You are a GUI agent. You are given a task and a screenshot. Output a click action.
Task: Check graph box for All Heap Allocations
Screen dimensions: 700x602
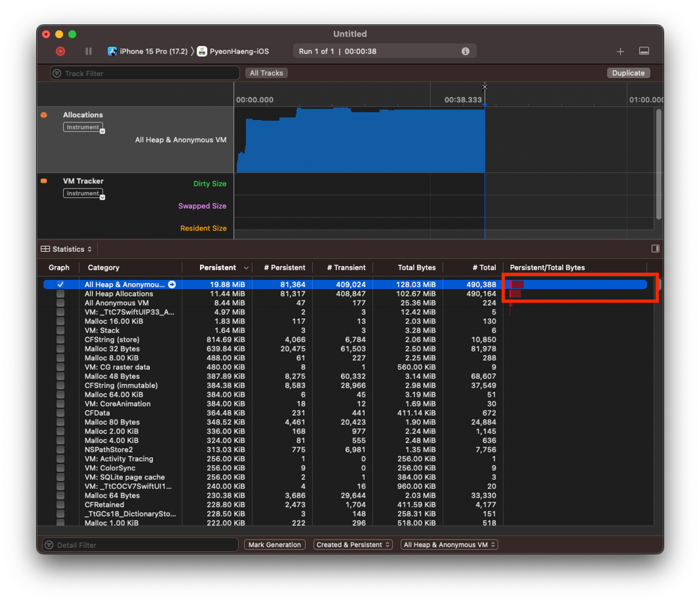(61, 294)
